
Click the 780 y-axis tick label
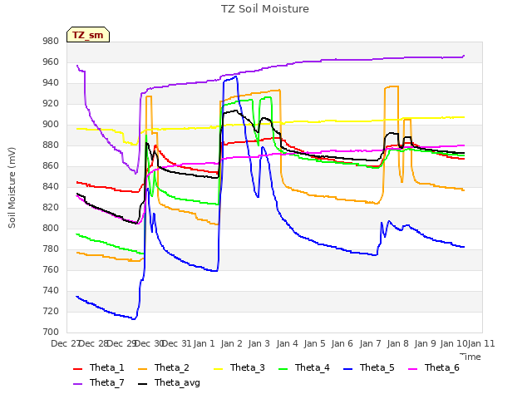pos(51,249)
